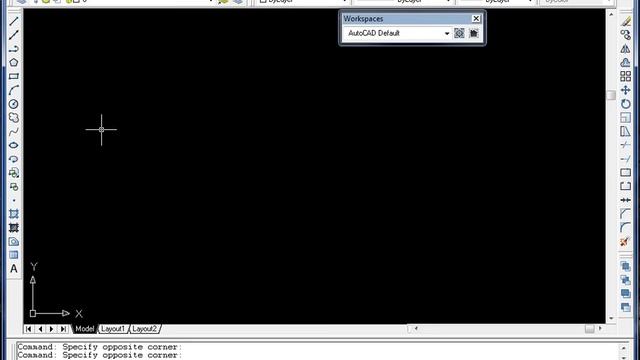Viewport: 640px width, 360px height.
Task: Click the drawing area vertical scroll thumb
Action: click(611, 95)
